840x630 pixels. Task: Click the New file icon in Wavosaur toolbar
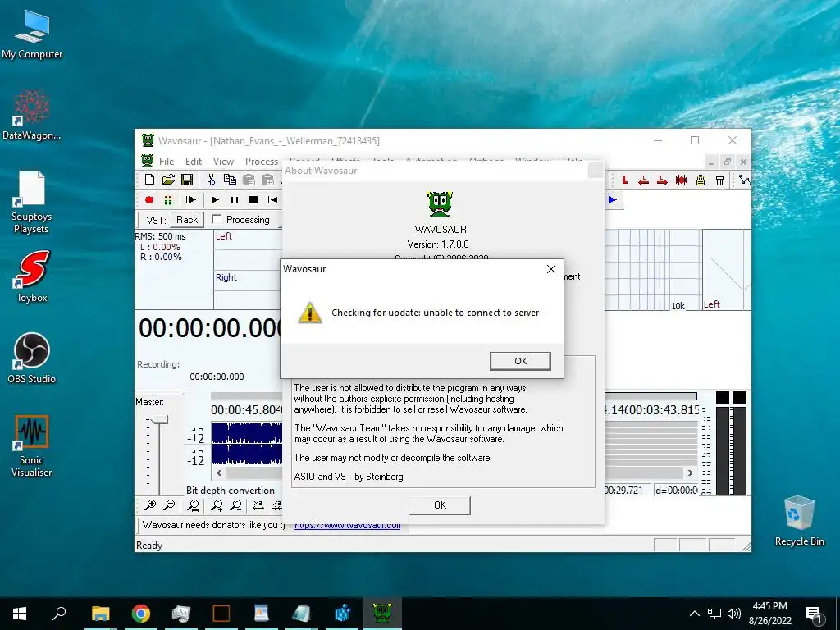tap(149, 180)
